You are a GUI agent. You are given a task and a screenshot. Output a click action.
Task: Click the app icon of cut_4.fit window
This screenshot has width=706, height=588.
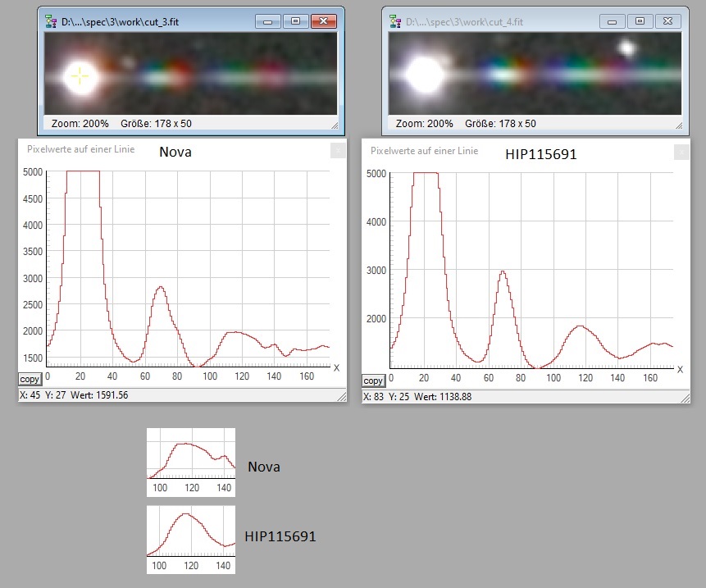395,21
